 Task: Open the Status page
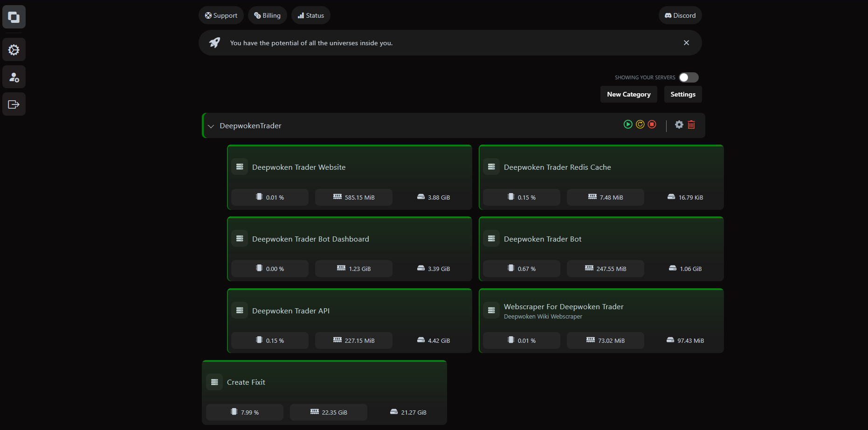311,15
